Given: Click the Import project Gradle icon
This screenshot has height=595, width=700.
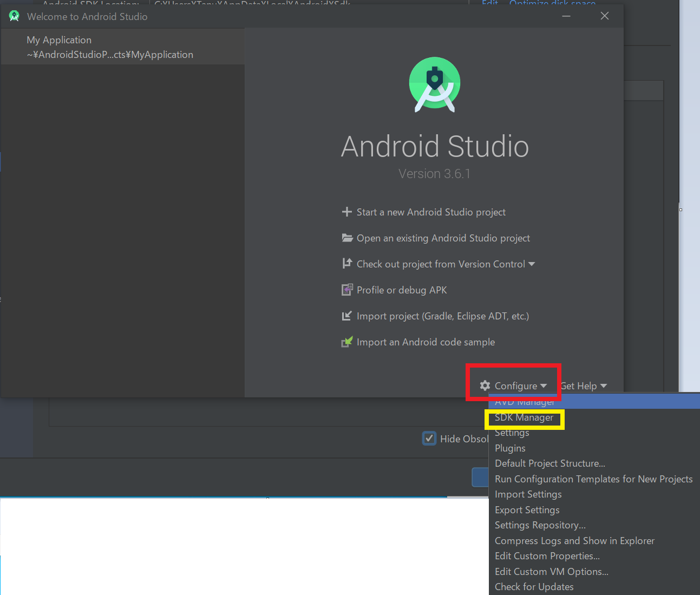Looking at the screenshot, I should pyautogui.click(x=347, y=316).
